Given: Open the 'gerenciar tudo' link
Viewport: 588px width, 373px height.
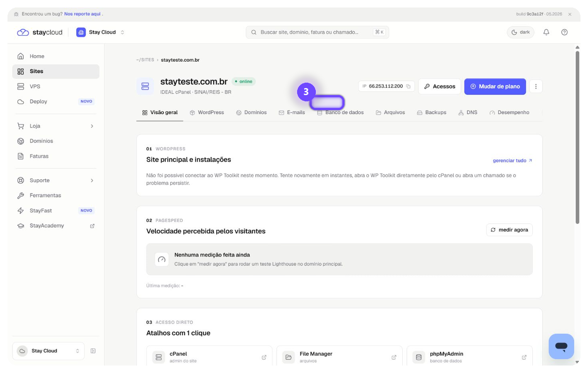Looking at the screenshot, I should point(512,161).
